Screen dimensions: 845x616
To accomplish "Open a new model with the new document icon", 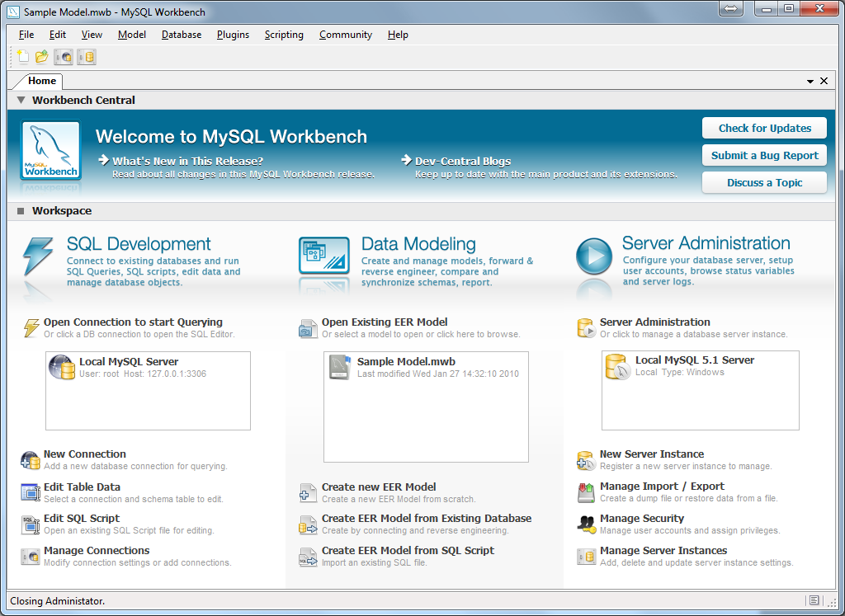I will (21, 56).
